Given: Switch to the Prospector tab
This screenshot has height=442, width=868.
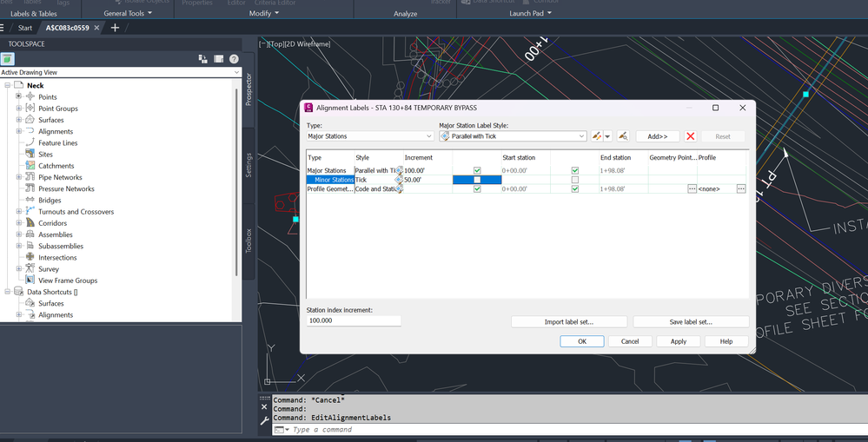Looking at the screenshot, I should 248,89.
